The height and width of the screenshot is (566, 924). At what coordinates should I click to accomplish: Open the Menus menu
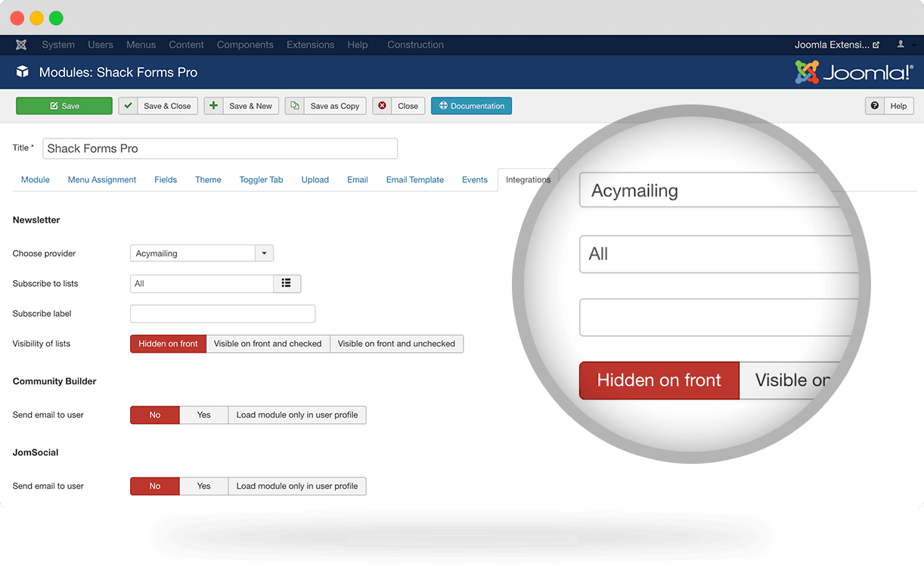[141, 45]
